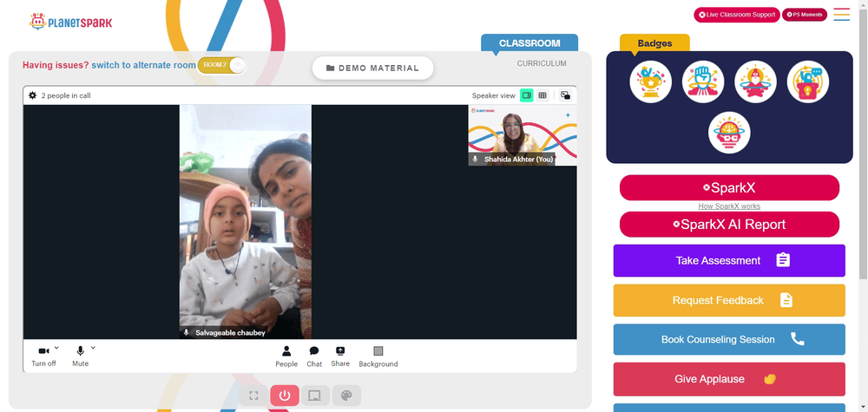Turn off the camera
This screenshot has height=412, width=868.
(x=43, y=356)
